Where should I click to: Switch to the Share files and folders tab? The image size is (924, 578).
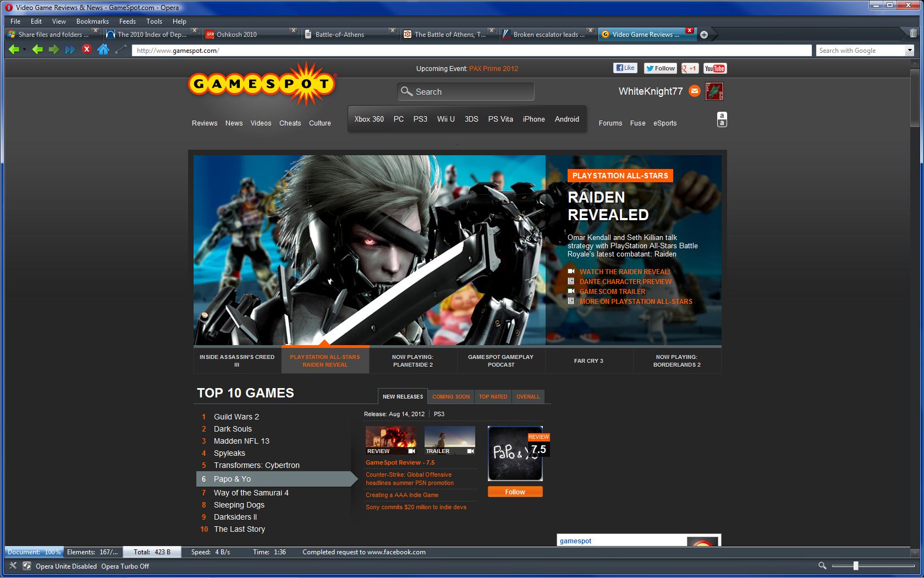[x=53, y=34]
